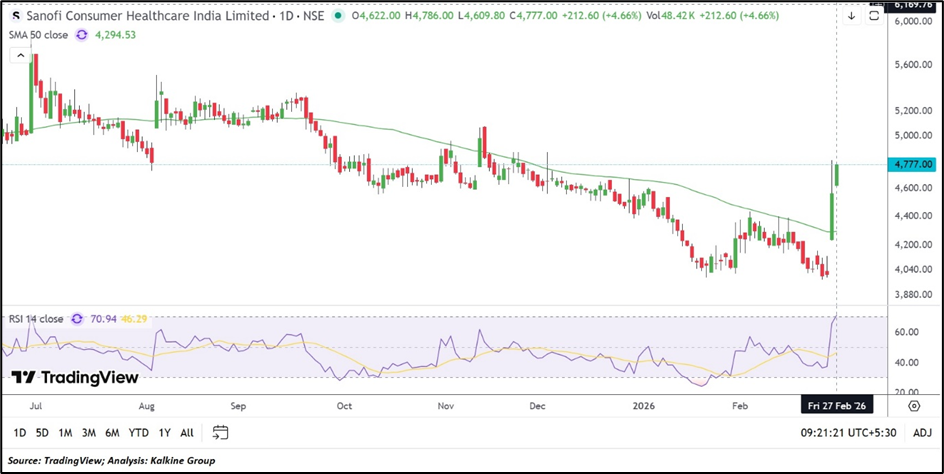This screenshot has height=474, width=944.
Task: Open the timezone menu showing UTC+5:30
Action: [x=847, y=433]
